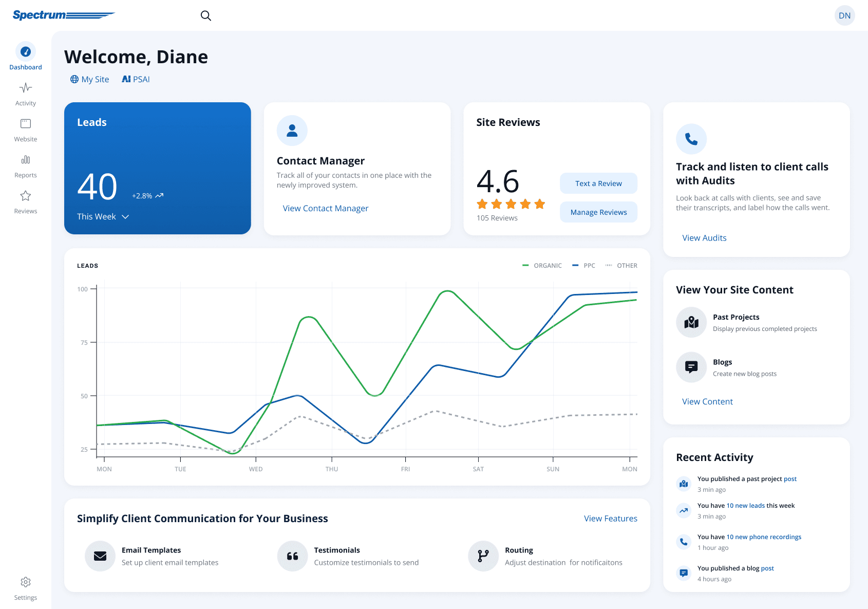Click the five-star rating row

click(x=511, y=204)
